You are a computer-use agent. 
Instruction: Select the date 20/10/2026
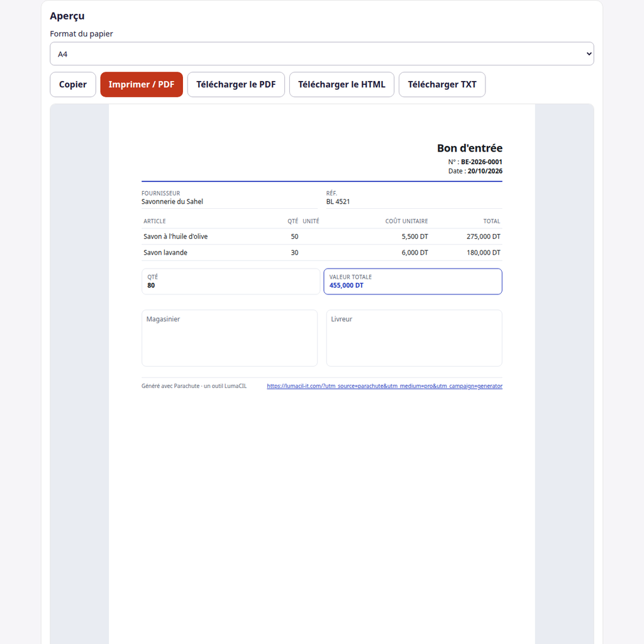[485, 171]
